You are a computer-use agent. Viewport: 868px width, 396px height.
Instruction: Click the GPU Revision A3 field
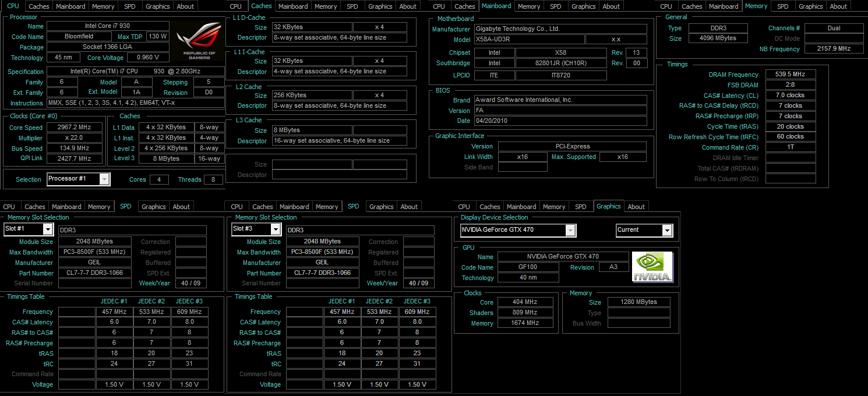point(614,267)
